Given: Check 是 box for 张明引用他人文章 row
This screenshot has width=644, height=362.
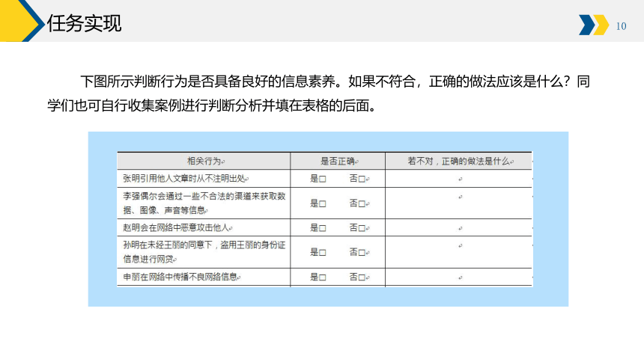Looking at the screenshot, I should click(x=323, y=179).
